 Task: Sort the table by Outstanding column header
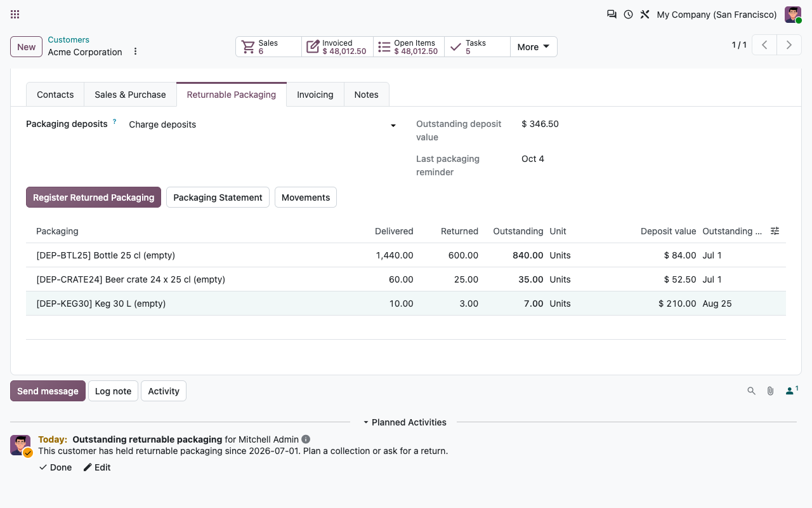[518, 231]
